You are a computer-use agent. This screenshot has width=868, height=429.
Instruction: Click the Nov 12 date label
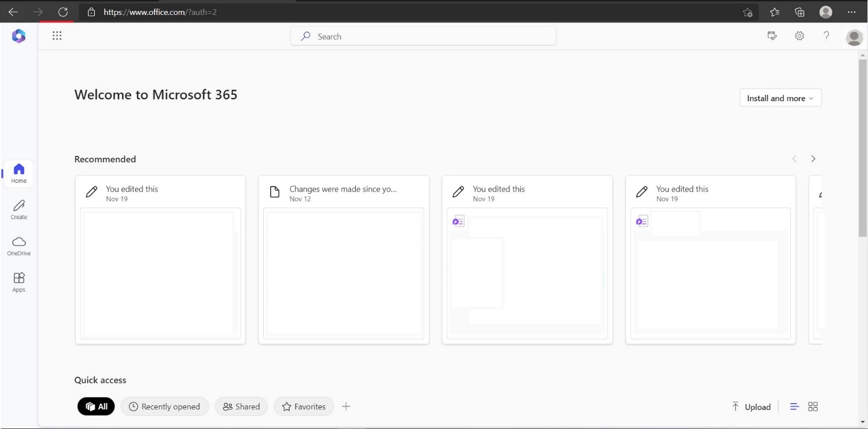click(x=300, y=199)
